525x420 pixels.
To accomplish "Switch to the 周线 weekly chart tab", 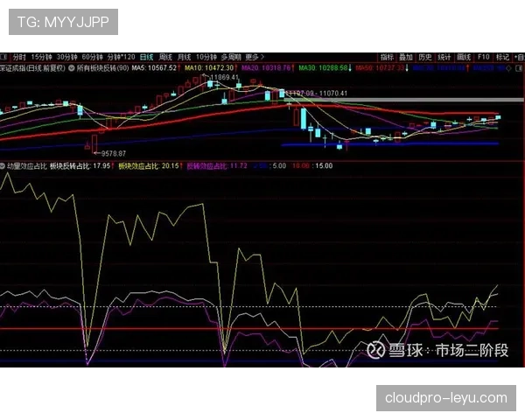I will 165,57.
